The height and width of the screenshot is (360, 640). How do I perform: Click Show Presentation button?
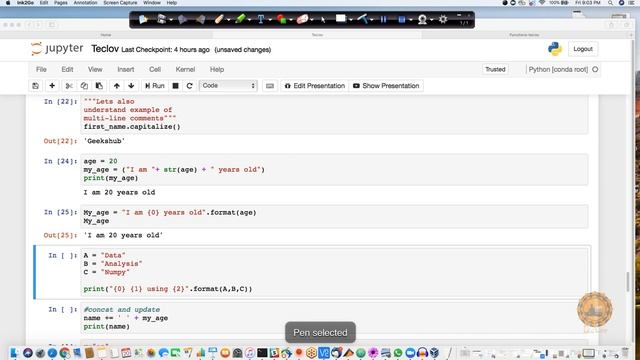[386, 86]
